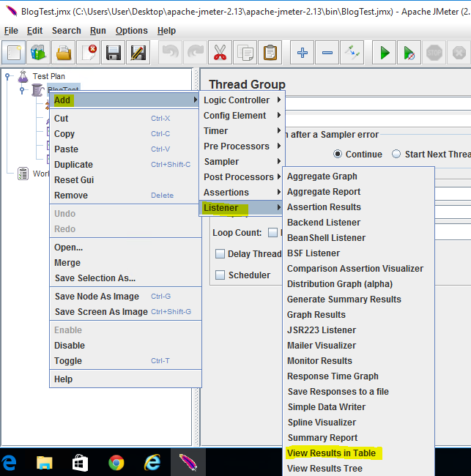Choose the Start Next Thread radio option
471x476 pixels.
coord(396,154)
